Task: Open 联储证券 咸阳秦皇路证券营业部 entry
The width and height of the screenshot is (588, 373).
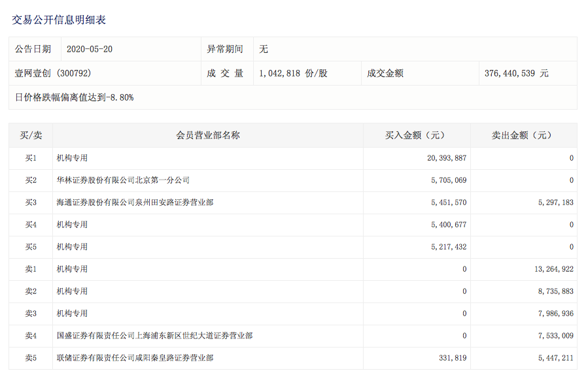Action: 135,358
